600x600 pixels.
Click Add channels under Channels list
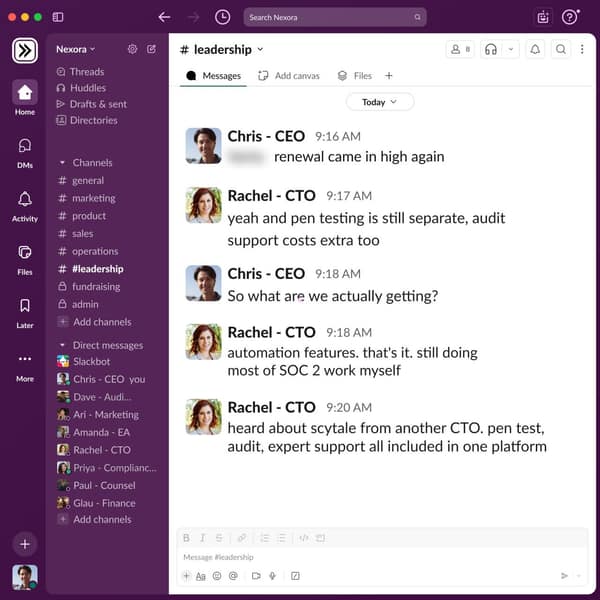[95, 322]
